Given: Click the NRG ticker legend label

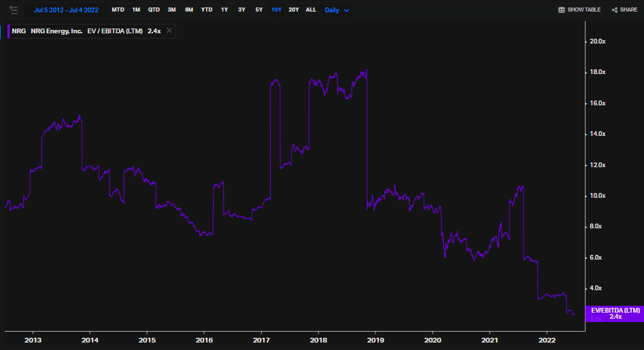Looking at the screenshot, I should [x=18, y=31].
